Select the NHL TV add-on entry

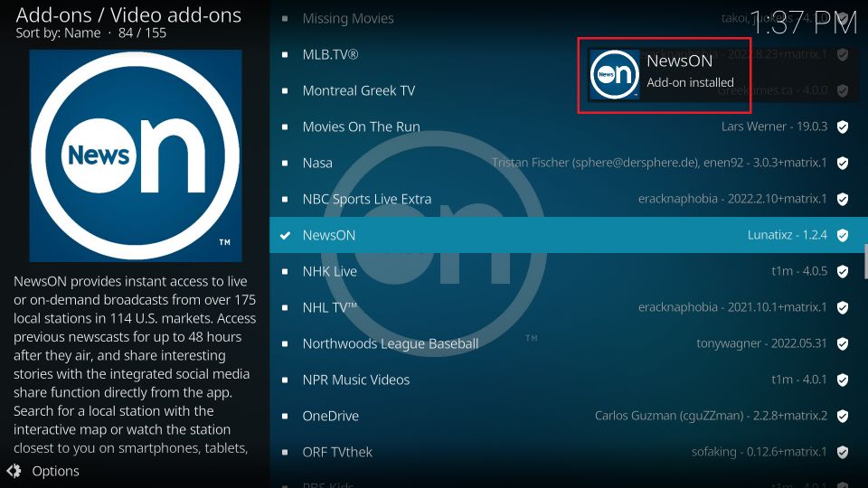point(330,307)
